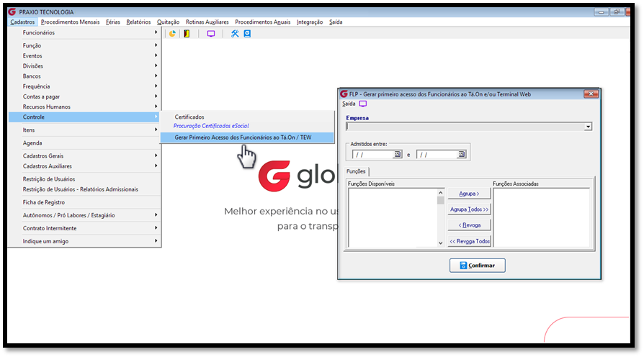644x357 pixels.
Task: Select the Controle menu entry
Action: pos(84,117)
